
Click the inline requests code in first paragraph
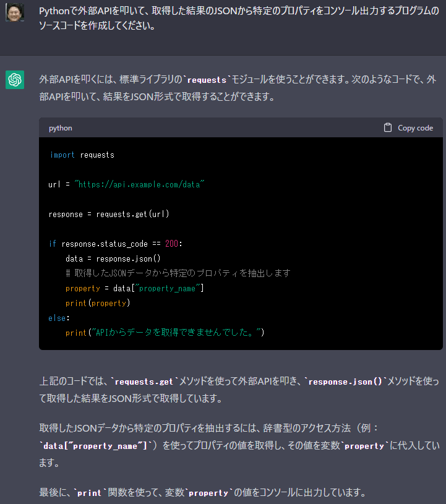coord(207,80)
